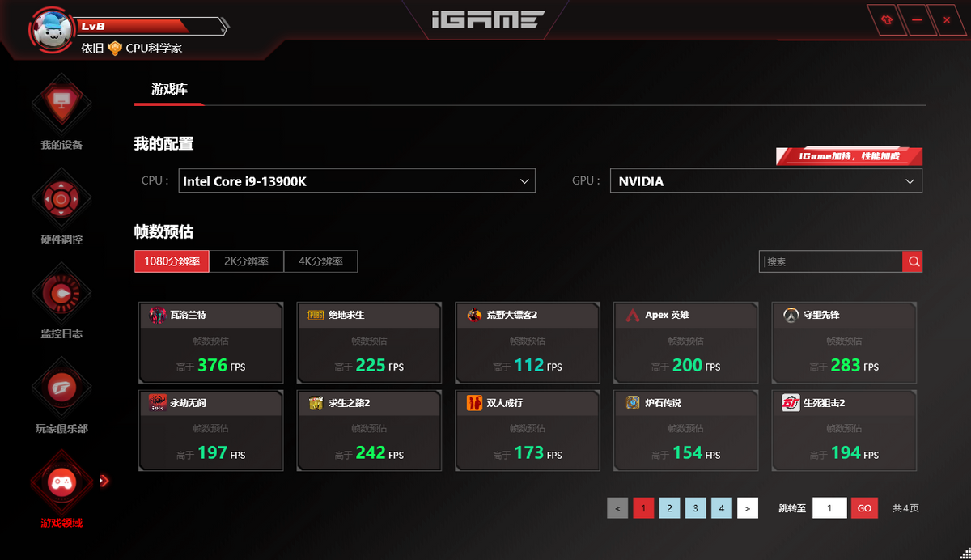This screenshot has width=971, height=560.
Task: Switch to the 2K分辨率 resolution tab
Action: pos(248,261)
